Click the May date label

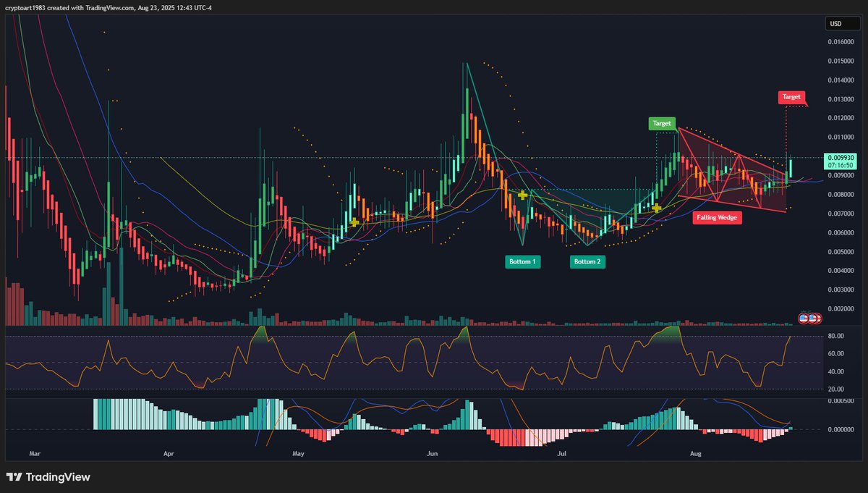[298, 454]
